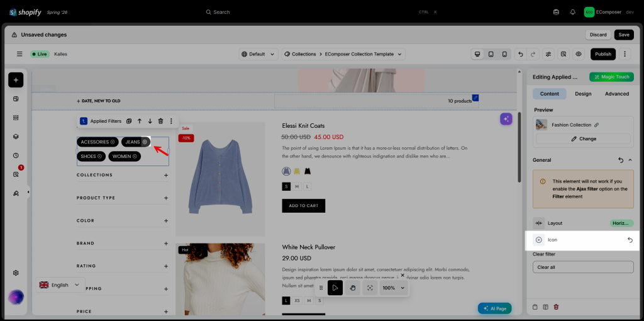644x321 pixels.
Task: Click the Publish button
Action: [603, 54]
